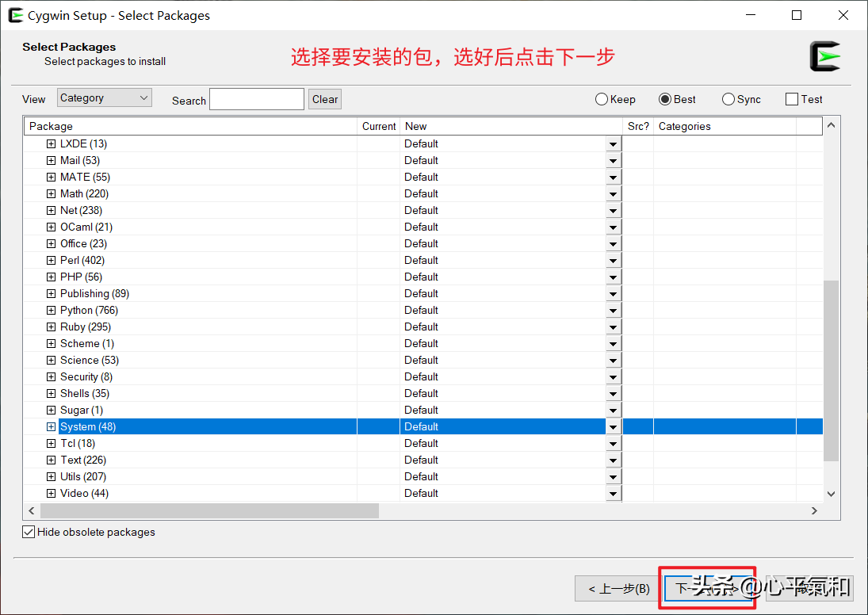Uncheck Hide obsolete packages

(x=29, y=532)
